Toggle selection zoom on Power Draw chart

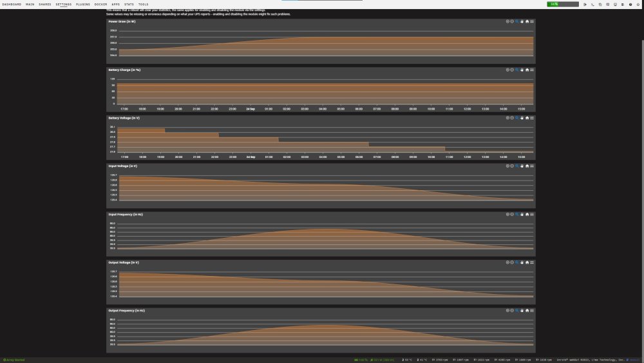(516, 21)
